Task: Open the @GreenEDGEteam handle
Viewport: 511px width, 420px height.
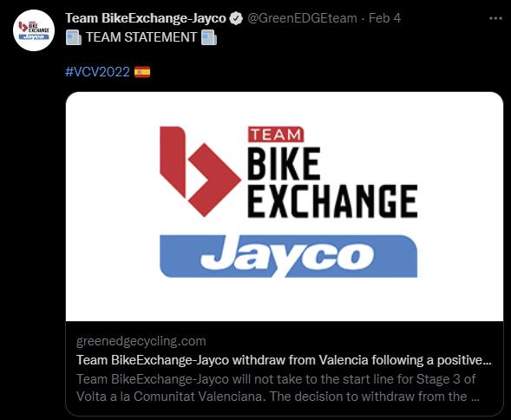Action: pos(302,18)
